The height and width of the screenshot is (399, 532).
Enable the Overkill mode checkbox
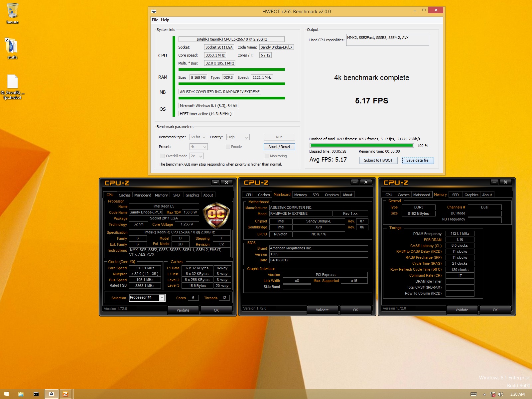point(163,156)
